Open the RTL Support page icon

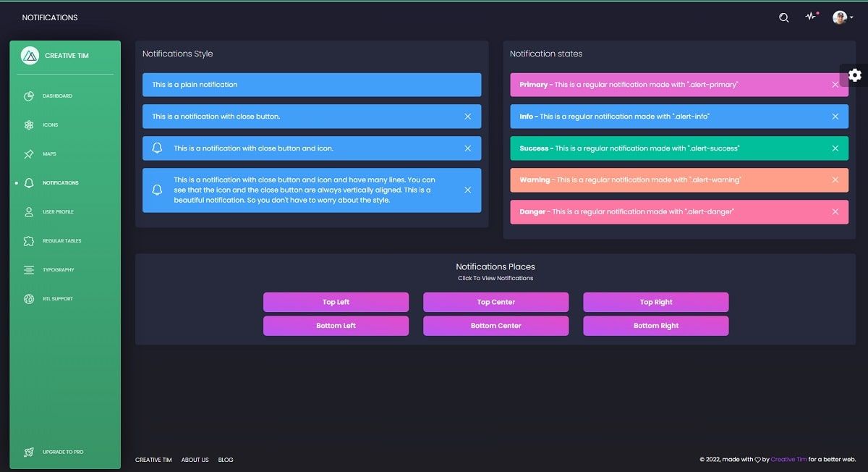[27, 298]
